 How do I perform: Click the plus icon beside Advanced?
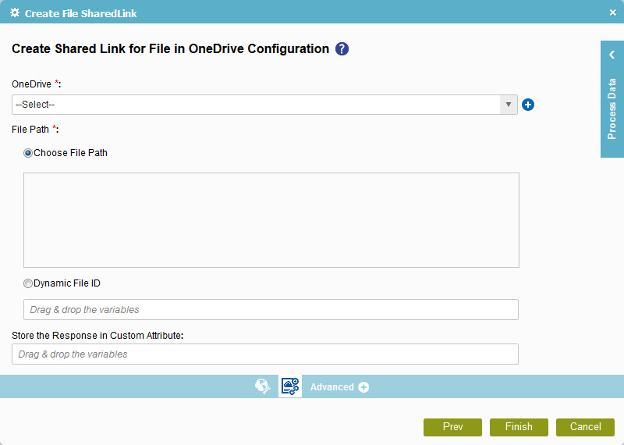pyautogui.click(x=363, y=387)
